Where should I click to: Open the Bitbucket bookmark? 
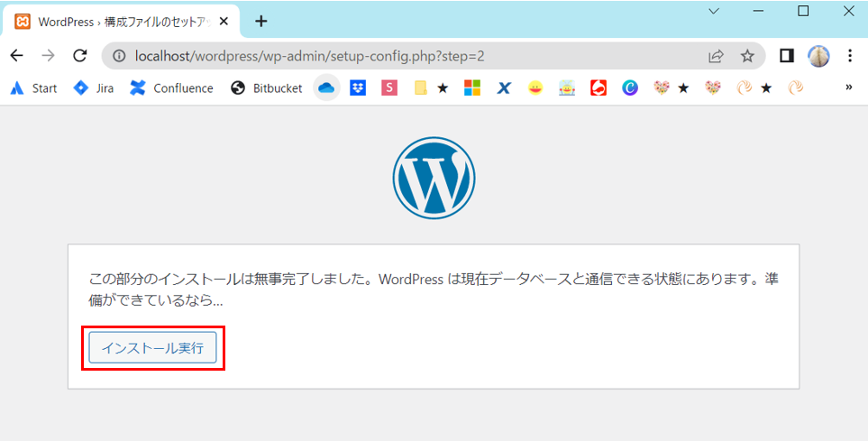coord(267,87)
